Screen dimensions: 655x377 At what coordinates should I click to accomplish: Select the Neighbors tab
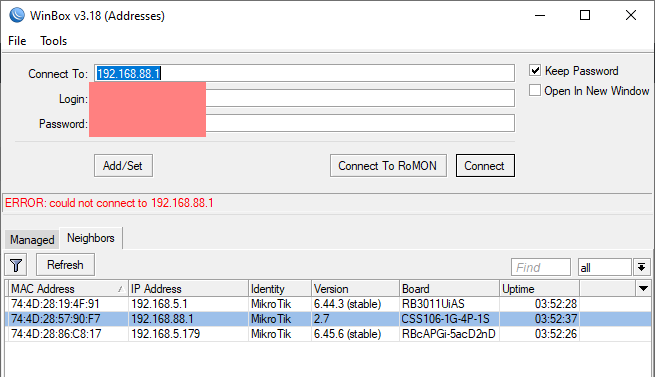[x=91, y=238]
